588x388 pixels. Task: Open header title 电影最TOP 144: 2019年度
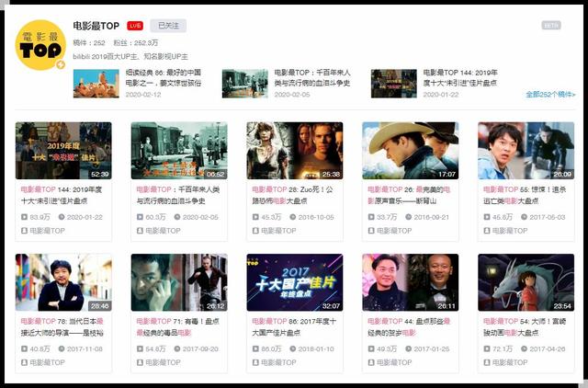[x=460, y=77]
